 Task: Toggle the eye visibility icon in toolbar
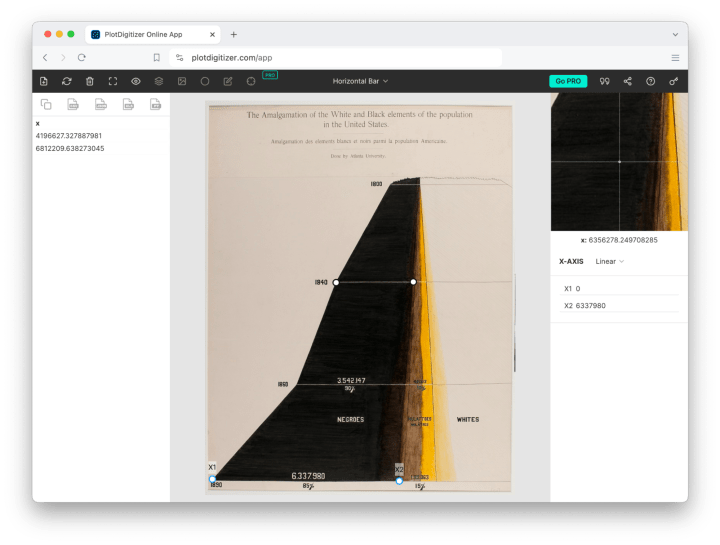(x=135, y=81)
